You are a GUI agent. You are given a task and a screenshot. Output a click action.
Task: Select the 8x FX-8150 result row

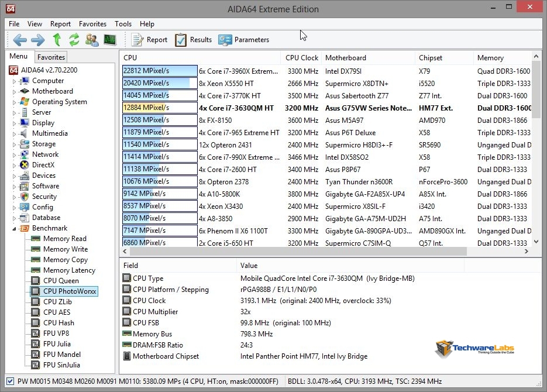point(326,121)
